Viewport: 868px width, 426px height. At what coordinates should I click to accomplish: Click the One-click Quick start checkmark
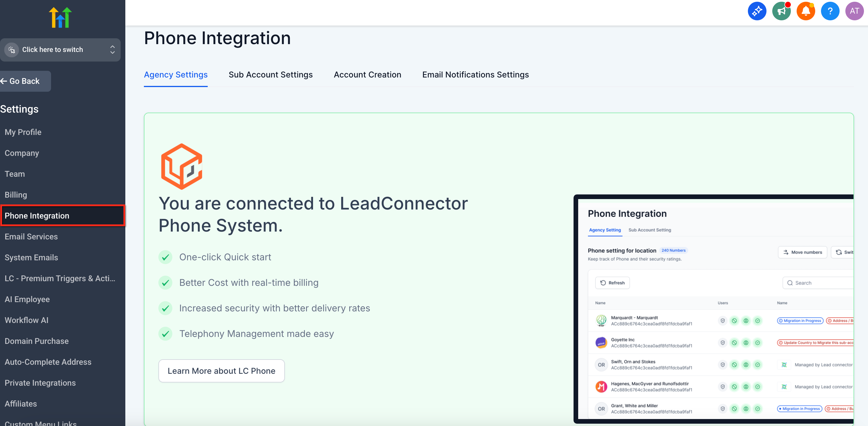point(165,257)
